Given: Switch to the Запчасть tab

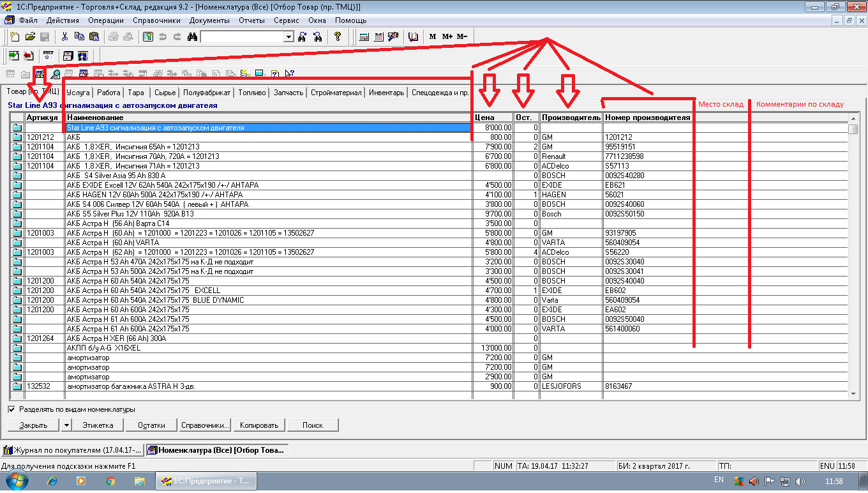Looking at the screenshot, I should click(288, 93).
